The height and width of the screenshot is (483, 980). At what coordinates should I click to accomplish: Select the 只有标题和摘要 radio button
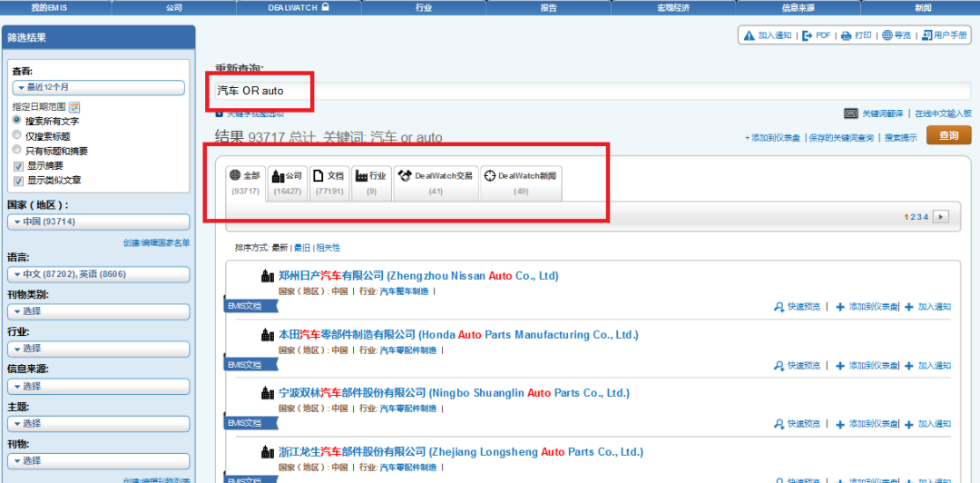[x=17, y=150]
